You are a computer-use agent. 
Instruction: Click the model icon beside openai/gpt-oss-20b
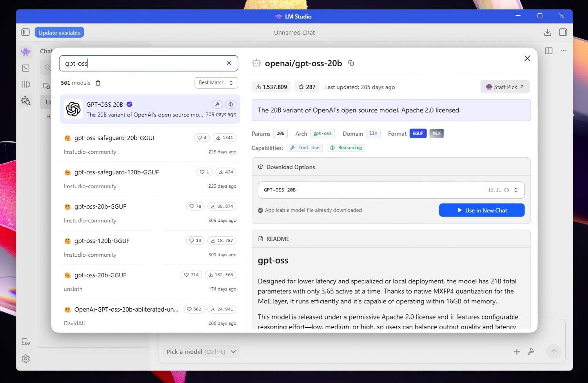click(256, 63)
